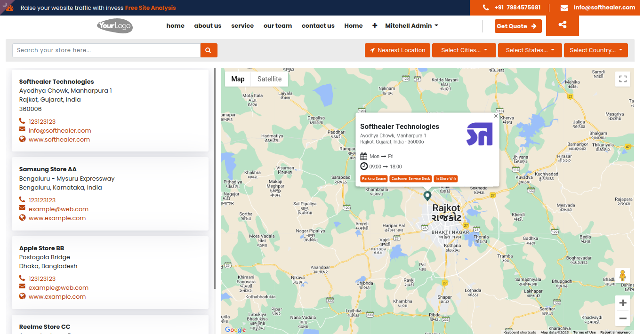The image size is (644, 334).
Task: Select the Street View pegman icon
Action: point(623,276)
